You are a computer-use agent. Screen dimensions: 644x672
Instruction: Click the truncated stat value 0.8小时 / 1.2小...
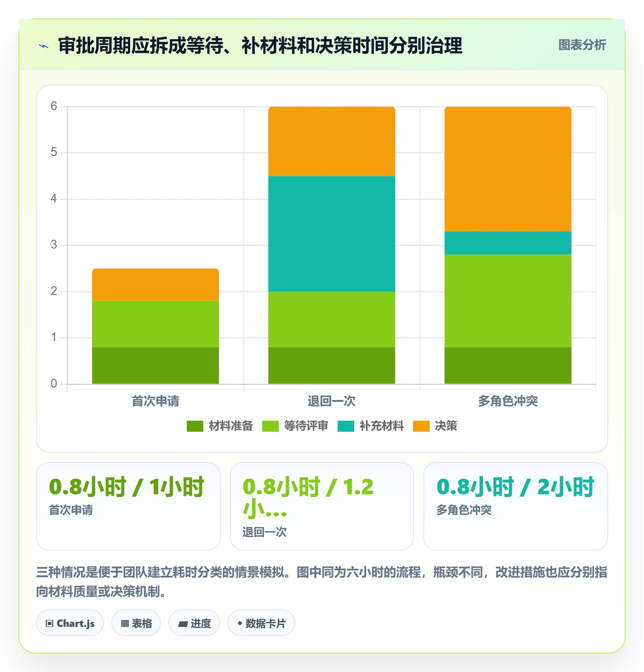tap(308, 498)
